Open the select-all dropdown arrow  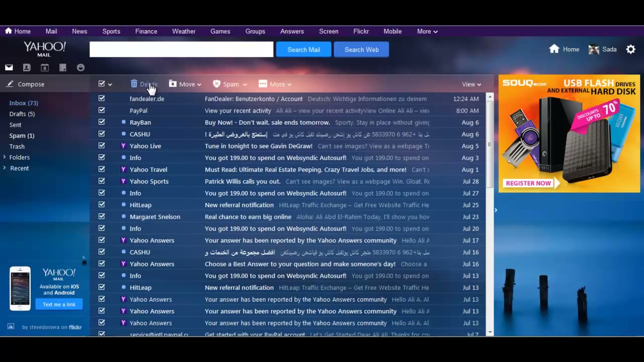[x=110, y=84]
